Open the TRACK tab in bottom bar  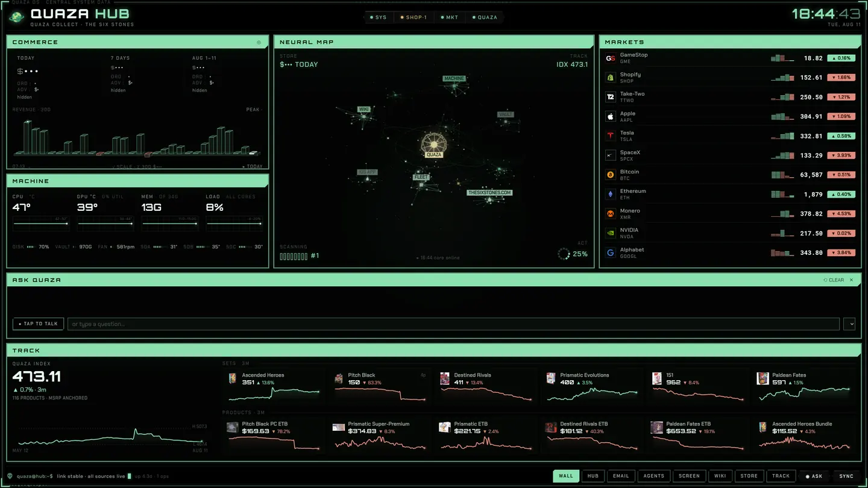click(x=781, y=476)
